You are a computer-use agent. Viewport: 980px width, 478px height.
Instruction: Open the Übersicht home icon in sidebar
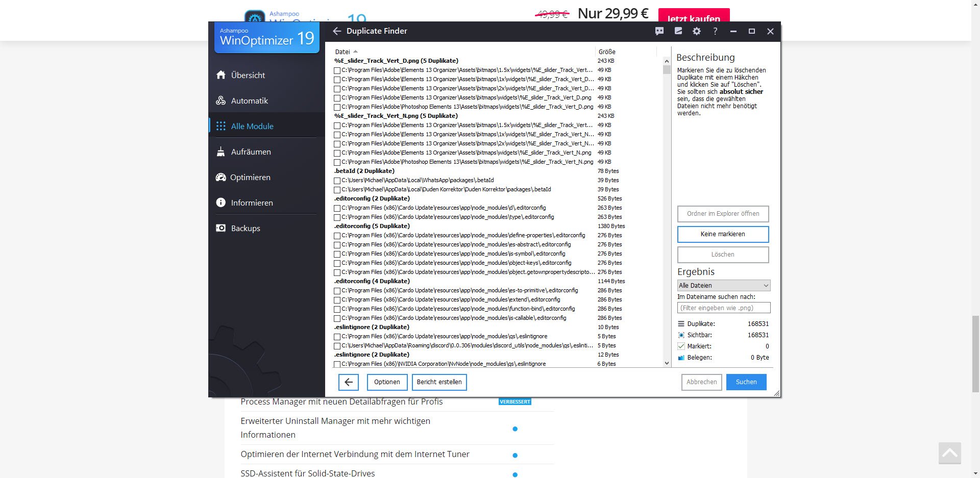220,75
